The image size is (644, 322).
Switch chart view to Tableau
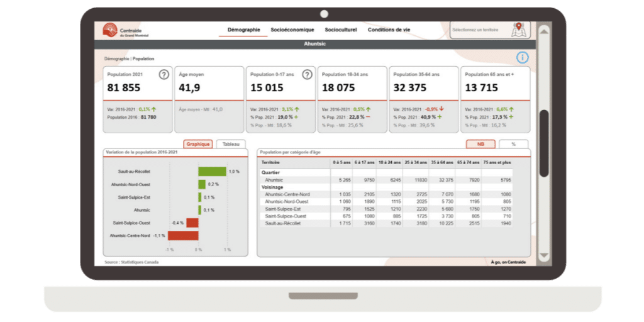tap(231, 144)
